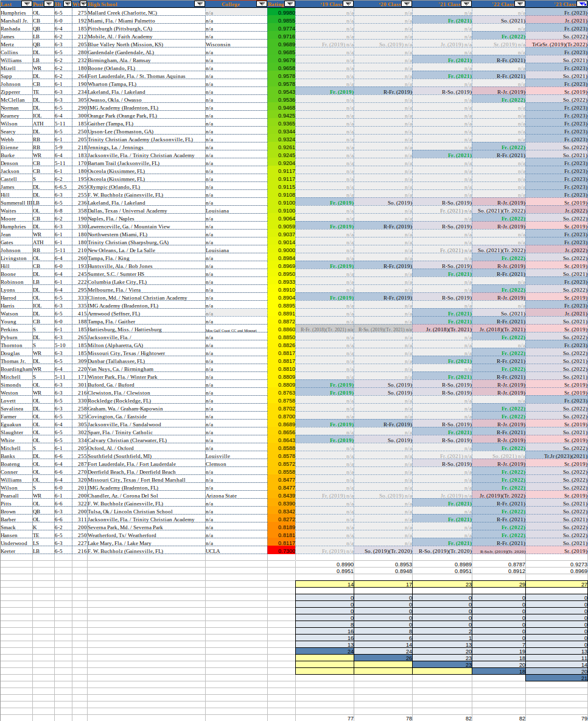Select the 'Savalinea' last name cell
The width and height of the screenshot is (588, 721).
[x=16, y=409]
